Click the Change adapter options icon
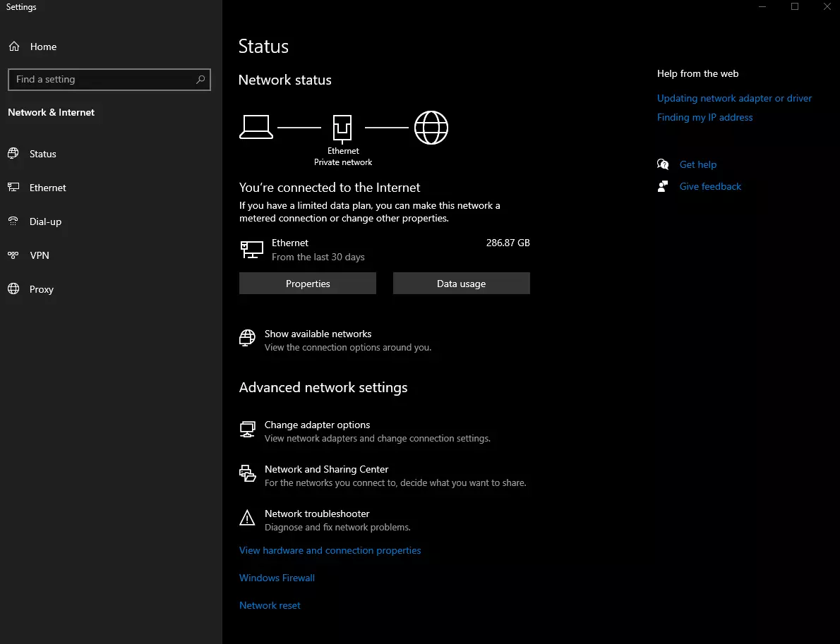 247,430
